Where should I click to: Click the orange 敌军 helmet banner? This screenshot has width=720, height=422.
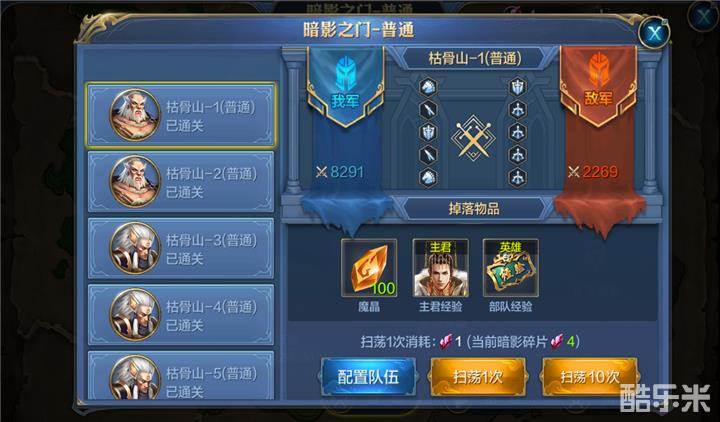click(598, 87)
